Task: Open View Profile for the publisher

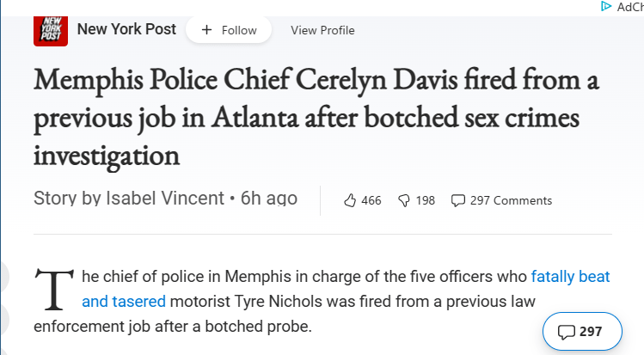Action: 322,30
